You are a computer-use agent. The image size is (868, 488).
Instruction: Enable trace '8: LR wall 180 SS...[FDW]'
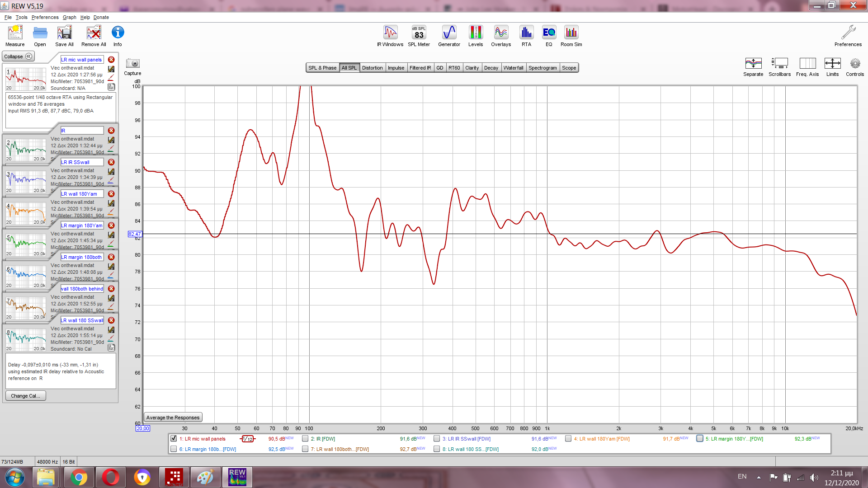(x=437, y=449)
